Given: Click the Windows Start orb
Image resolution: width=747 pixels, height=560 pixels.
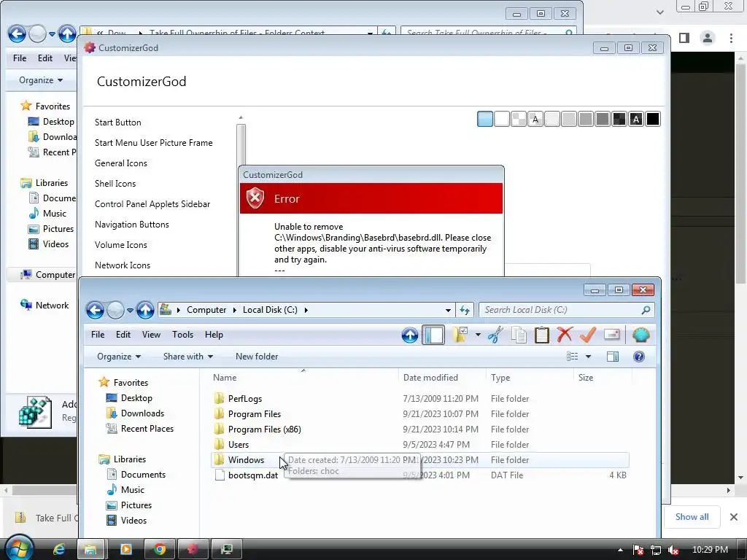Looking at the screenshot, I should coord(19,548).
